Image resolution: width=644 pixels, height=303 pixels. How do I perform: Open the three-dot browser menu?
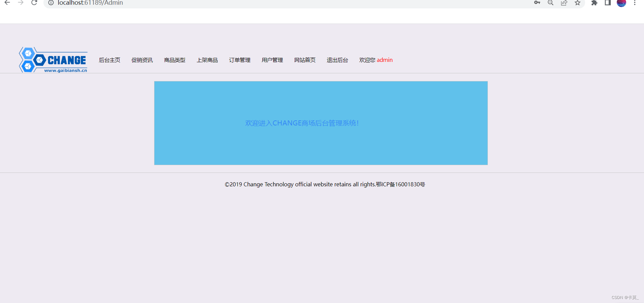click(635, 3)
